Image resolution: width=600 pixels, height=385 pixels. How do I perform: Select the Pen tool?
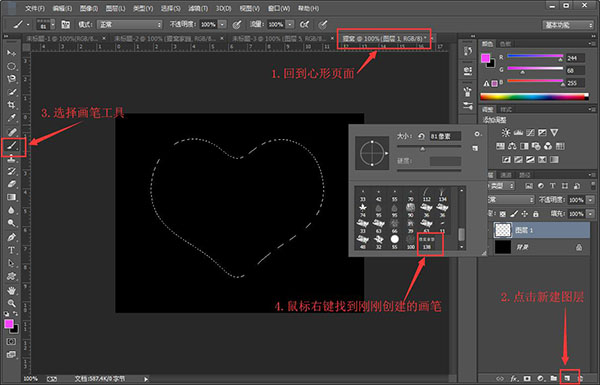click(11, 237)
